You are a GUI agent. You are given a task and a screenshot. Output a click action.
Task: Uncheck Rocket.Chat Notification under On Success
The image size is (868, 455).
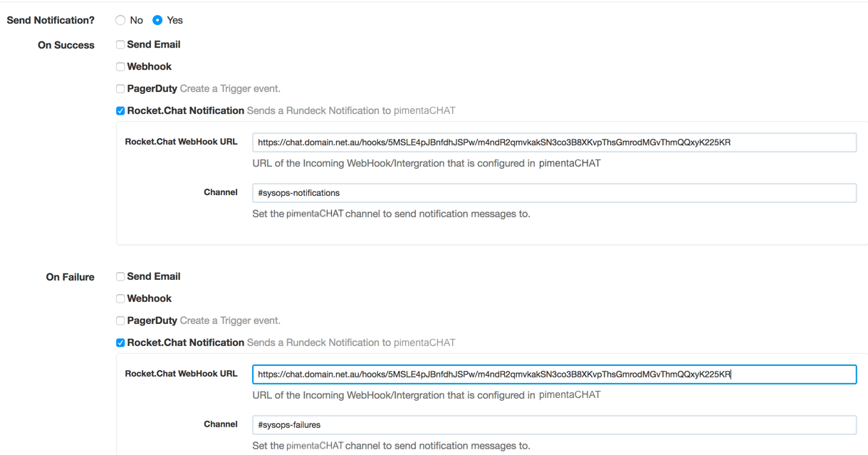pyautogui.click(x=120, y=111)
